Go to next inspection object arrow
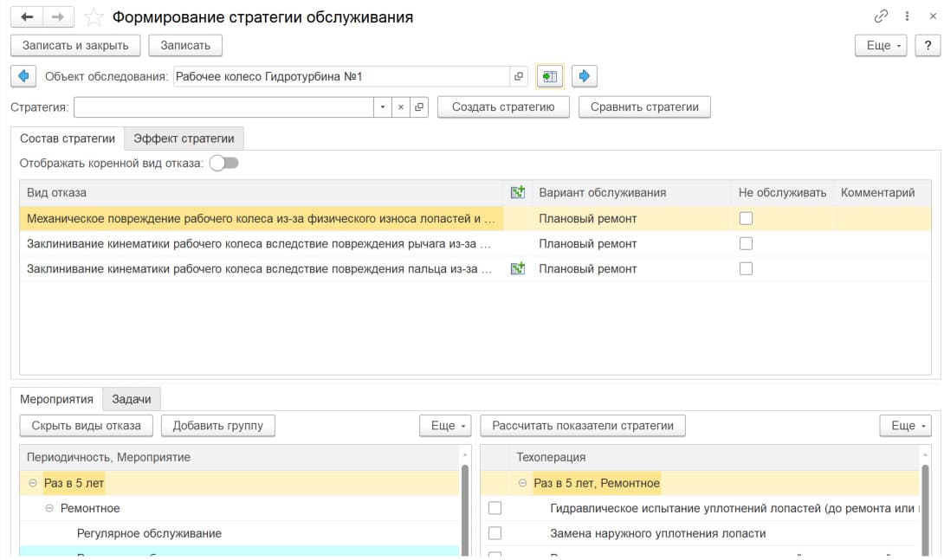Viewport: 944px width, 560px height. (584, 76)
